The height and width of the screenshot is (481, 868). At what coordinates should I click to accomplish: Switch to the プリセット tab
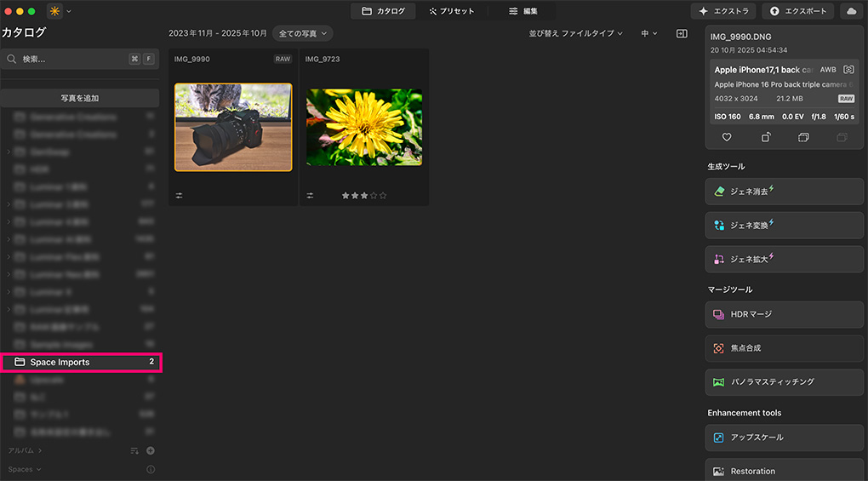click(452, 11)
